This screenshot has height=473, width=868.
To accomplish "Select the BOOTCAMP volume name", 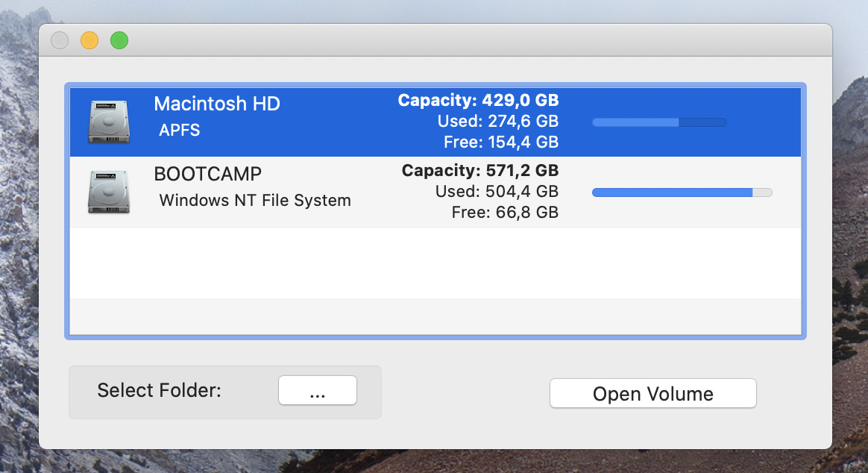I will (207, 175).
